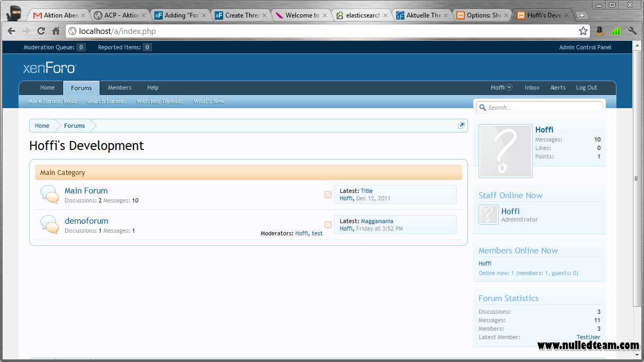Select the Forums navigation tab

coord(81,88)
